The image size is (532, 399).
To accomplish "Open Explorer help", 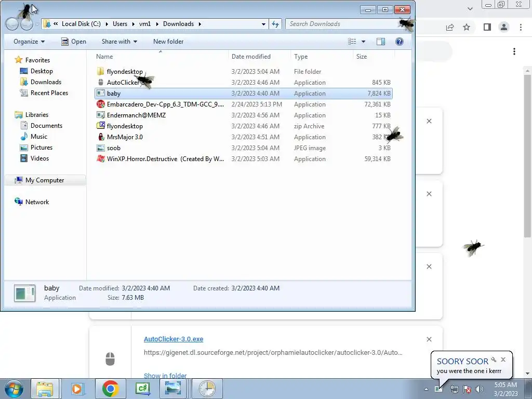I will [x=400, y=42].
